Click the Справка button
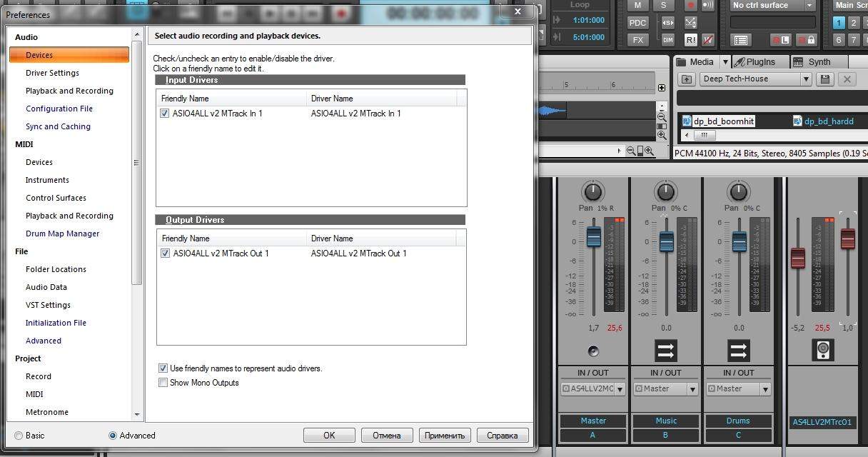The height and width of the screenshot is (457, 868). coord(503,435)
